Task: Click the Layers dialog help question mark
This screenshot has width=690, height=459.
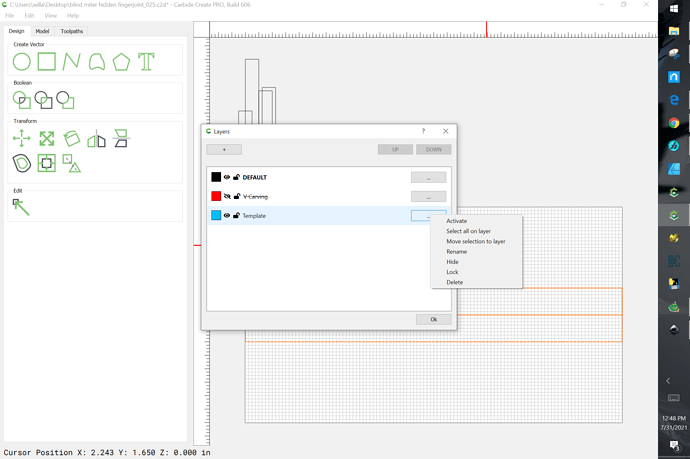Action: pos(423,131)
